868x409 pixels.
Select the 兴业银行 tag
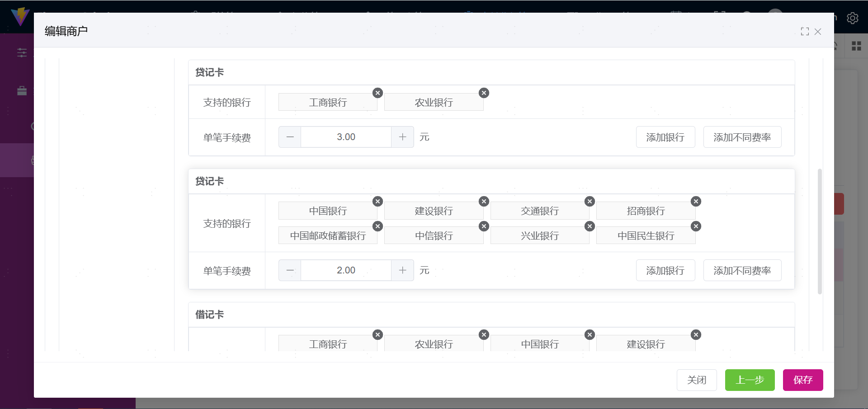540,235
